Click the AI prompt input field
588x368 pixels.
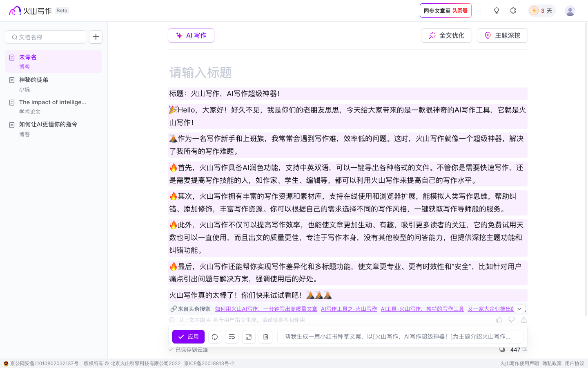pyautogui.click(x=400, y=337)
